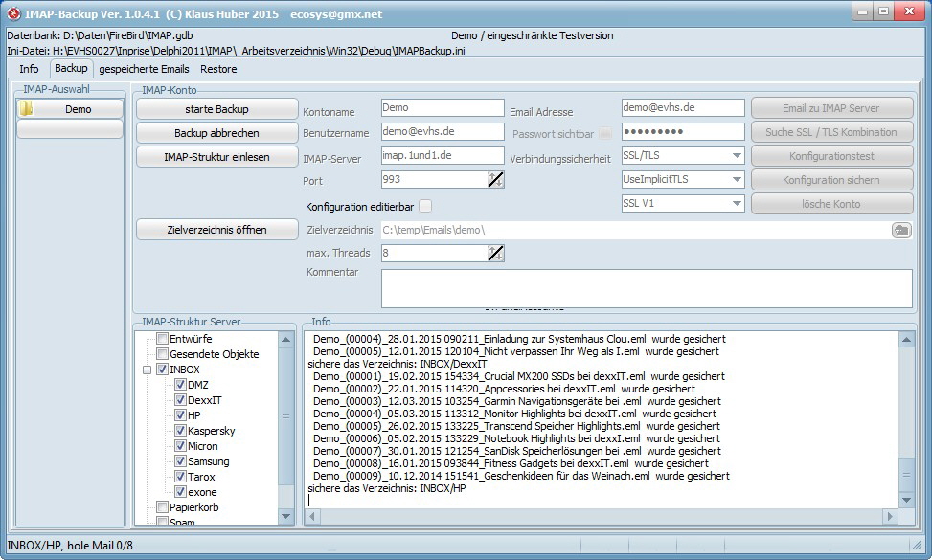Click Info log vertical scroll down arrow
Screen dimensions: 932x560
[x=906, y=500]
